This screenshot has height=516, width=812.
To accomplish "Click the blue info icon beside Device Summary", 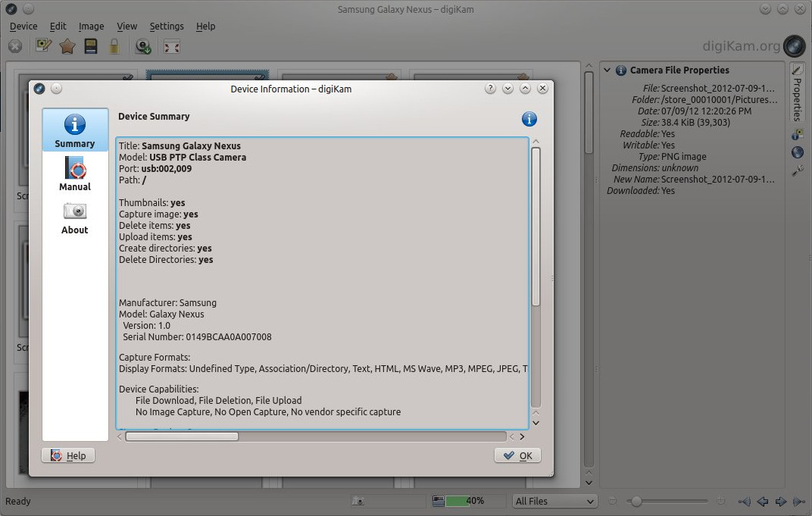I will click(x=529, y=119).
